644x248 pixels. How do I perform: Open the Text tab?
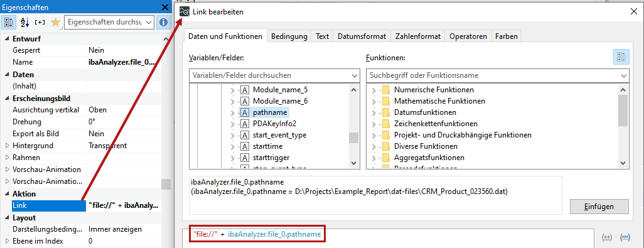pos(323,36)
